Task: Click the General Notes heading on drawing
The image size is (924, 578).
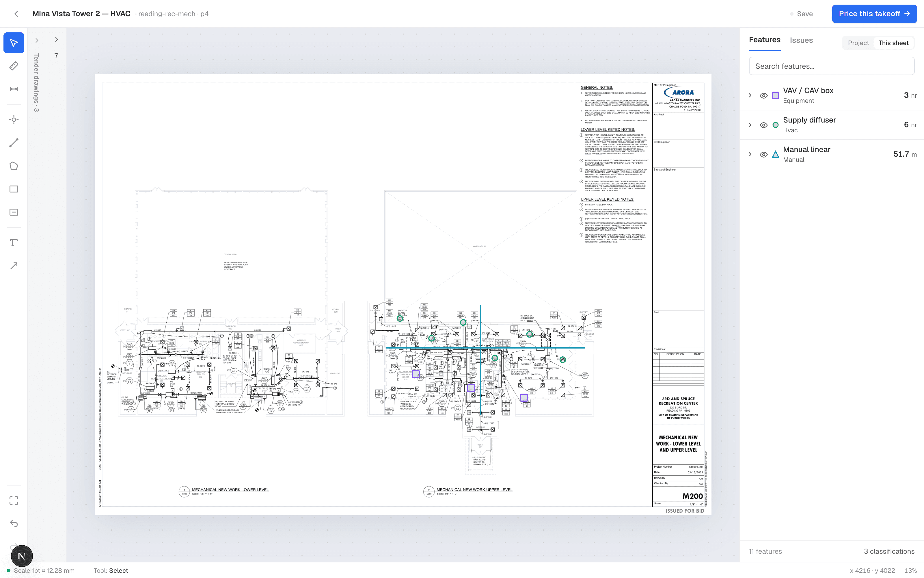Action: 596,88
